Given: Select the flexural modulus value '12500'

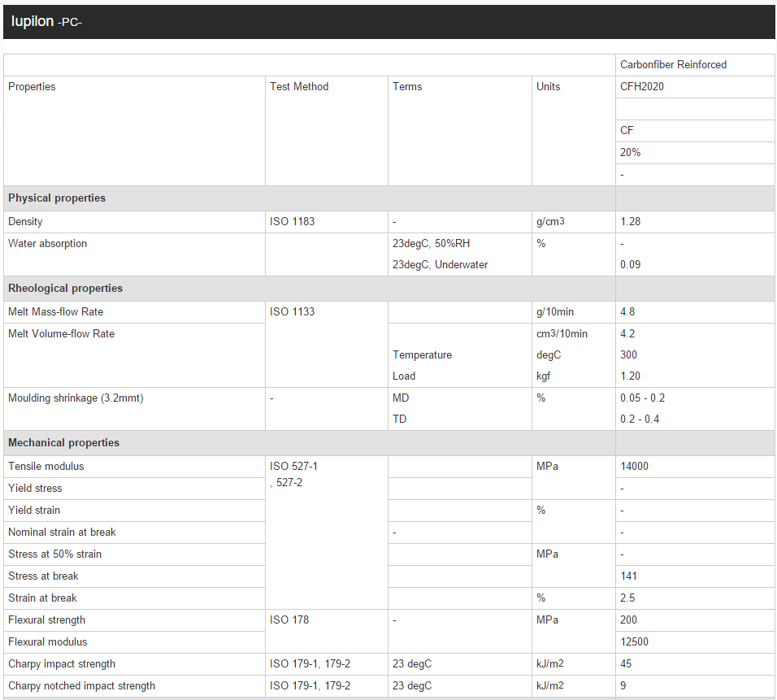Looking at the screenshot, I should pyautogui.click(x=634, y=642).
